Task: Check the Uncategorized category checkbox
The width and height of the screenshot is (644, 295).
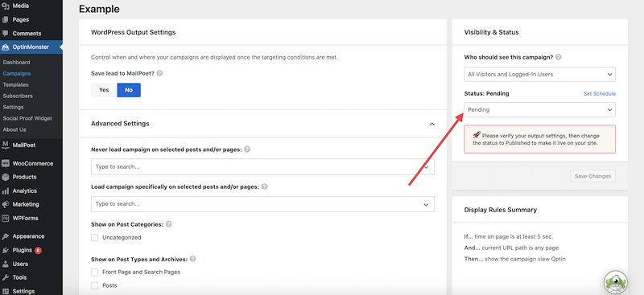Action: (95, 238)
